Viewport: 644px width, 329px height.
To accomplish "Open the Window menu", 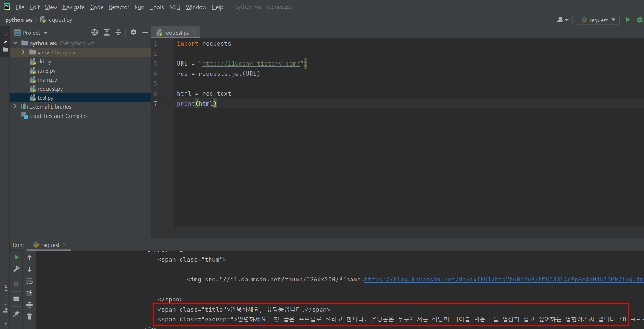I will [x=196, y=7].
